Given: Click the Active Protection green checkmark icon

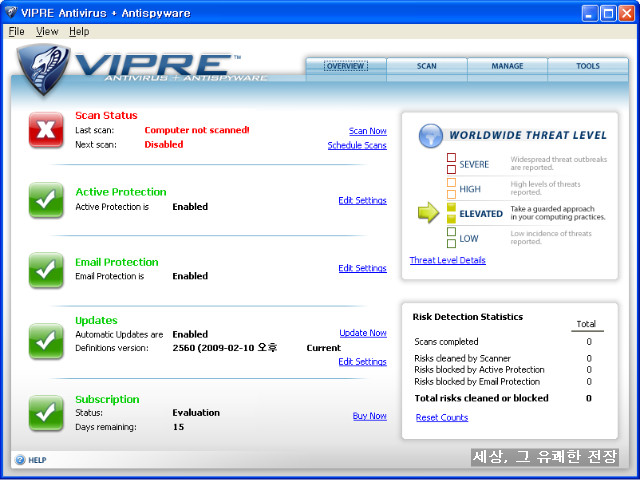Looking at the screenshot, I should (46, 200).
